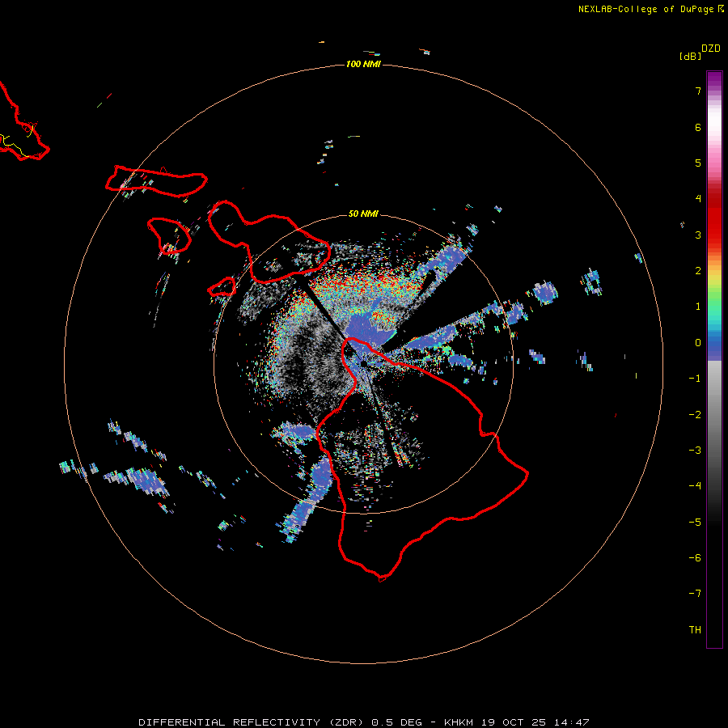Viewport: 728px width, 728px height.
Task: Click the 5 value on the color scale
Action: (x=698, y=163)
